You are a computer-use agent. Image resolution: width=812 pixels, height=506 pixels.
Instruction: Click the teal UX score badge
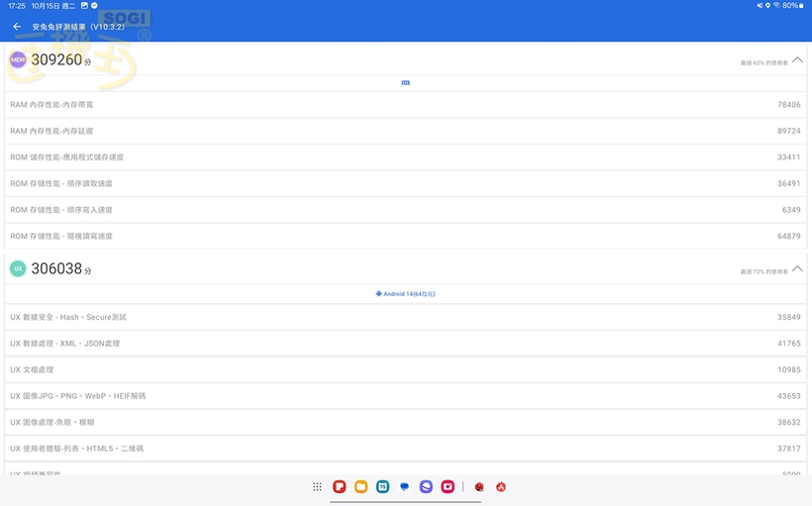click(18, 268)
